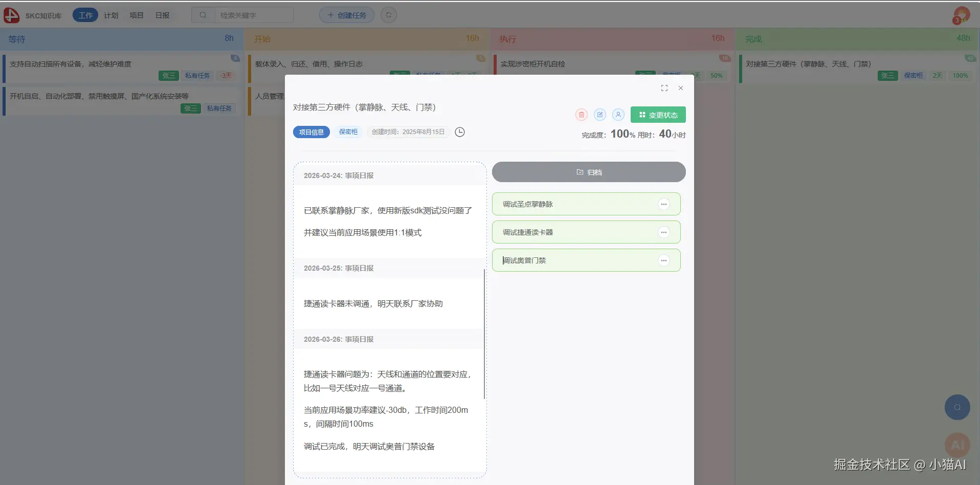
Task: Expand the dialog to fullscreen
Action: (664, 87)
